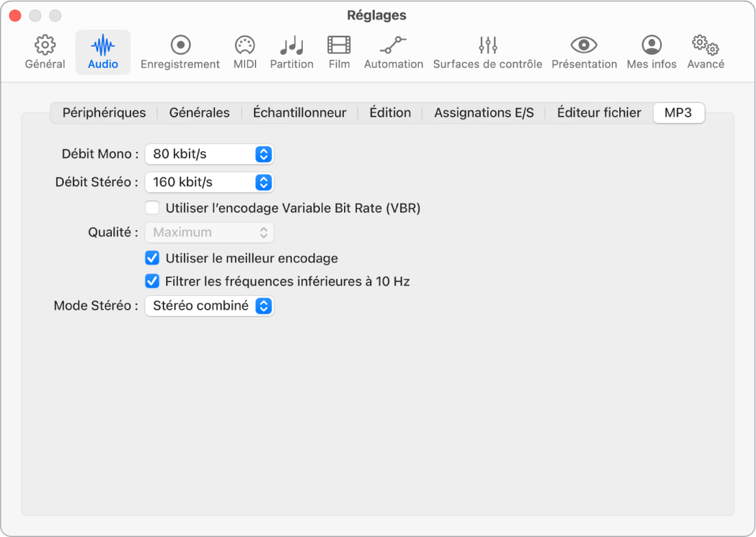Select the Automation curve icon

[x=393, y=45]
